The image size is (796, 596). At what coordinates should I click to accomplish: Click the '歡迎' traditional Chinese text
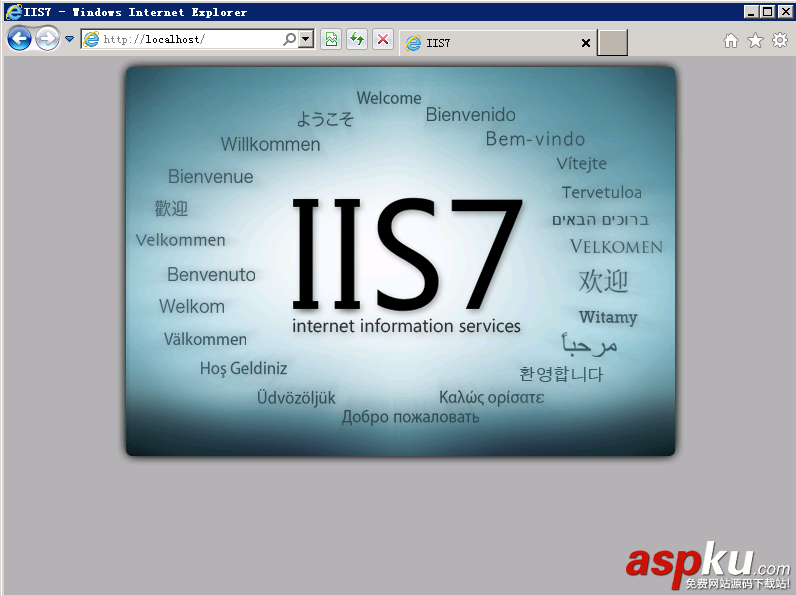(x=172, y=209)
